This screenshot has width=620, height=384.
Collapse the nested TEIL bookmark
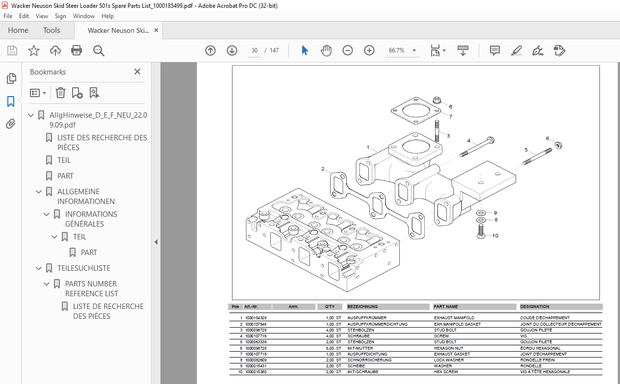click(55, 236)
